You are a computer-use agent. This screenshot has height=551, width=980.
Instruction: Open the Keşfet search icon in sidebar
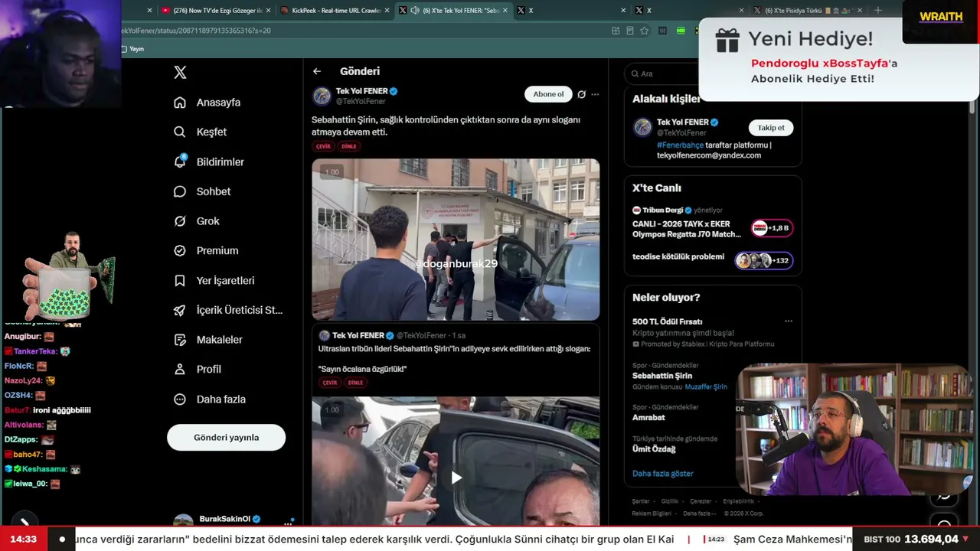180,132
